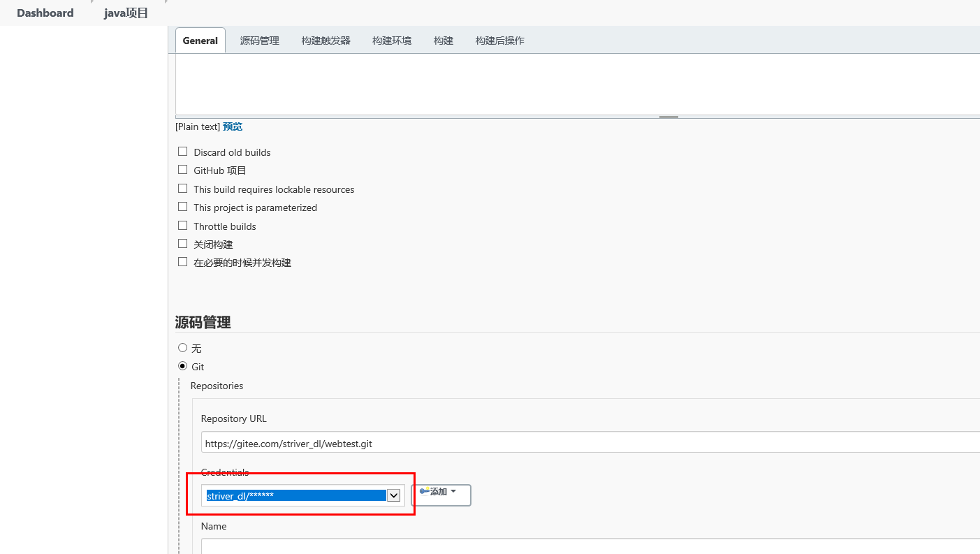Open the java项目 breadcrumb link
Viewport: 980px width, 554px height.
pyautogui.click(x=126, y=13)
